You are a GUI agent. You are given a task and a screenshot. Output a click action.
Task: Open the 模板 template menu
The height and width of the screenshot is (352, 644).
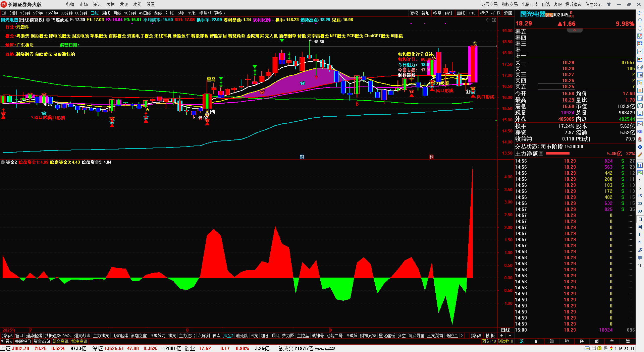tap(490, 336)
